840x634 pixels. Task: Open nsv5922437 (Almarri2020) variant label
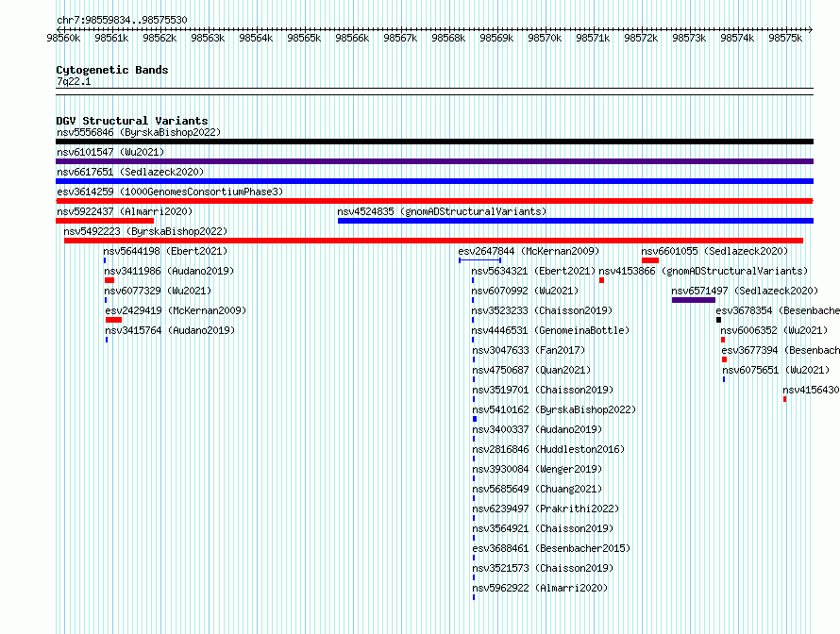click(125, 211)
